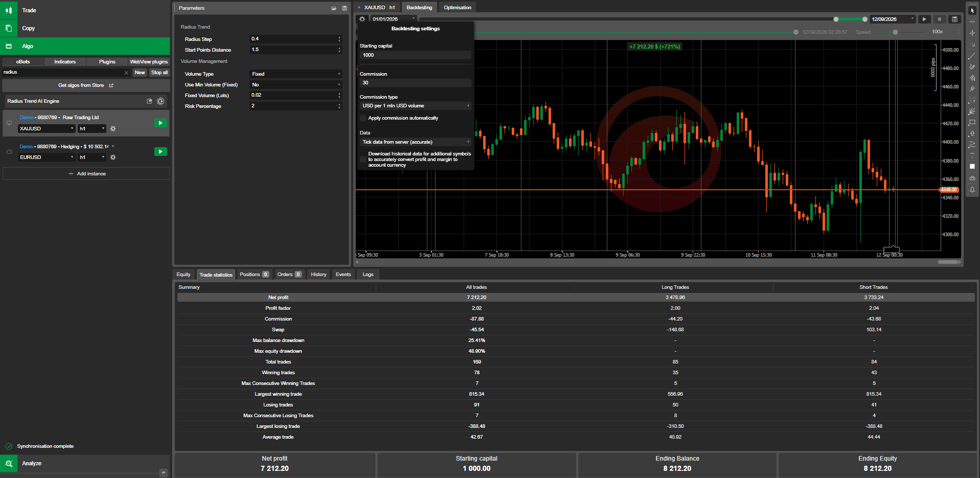Open the Positions results tab
Screen dimensions: 980x478
tap(254, 275)
